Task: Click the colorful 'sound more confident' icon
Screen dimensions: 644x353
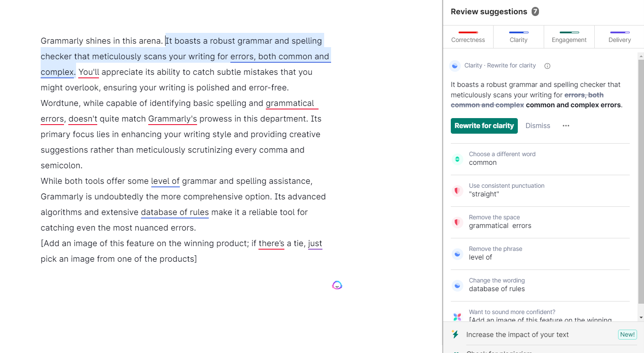Action: pos(457,317)
